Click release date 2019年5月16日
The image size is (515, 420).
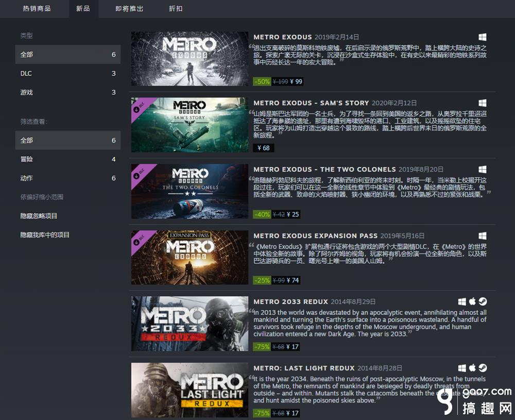pyautogui.click(x=403, y=236)
